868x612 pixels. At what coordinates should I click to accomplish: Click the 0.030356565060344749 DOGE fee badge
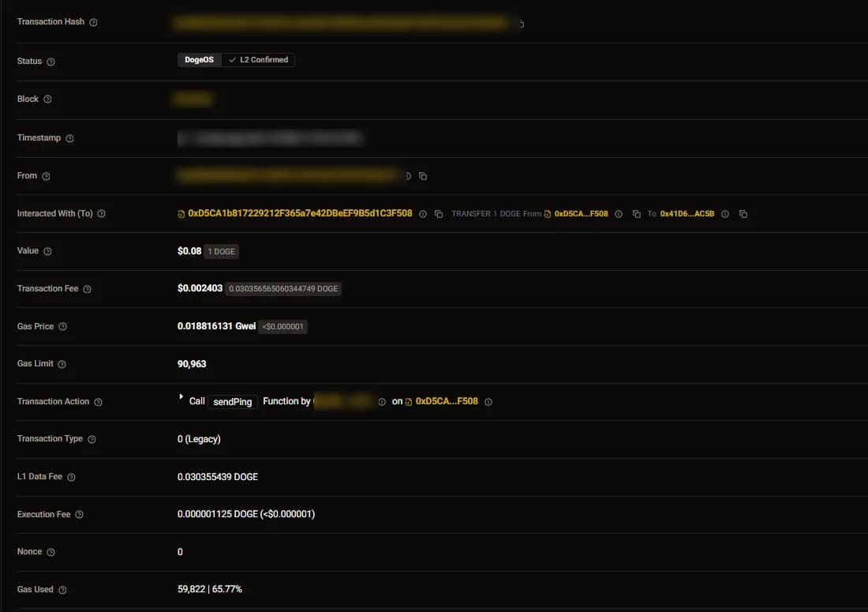tap(283, 289)
